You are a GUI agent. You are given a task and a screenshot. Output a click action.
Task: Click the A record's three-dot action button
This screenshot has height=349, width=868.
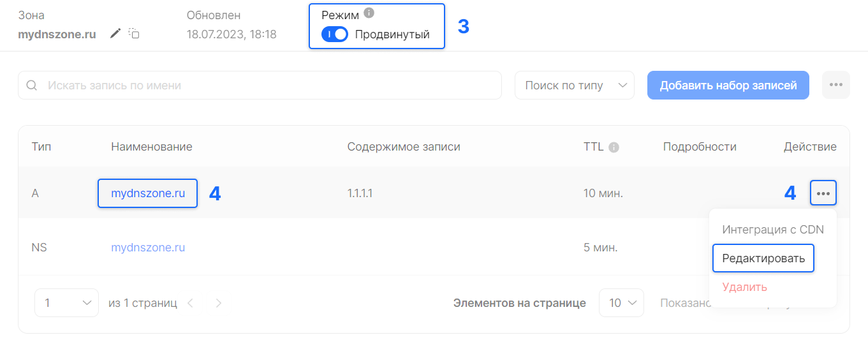[823, 193]
